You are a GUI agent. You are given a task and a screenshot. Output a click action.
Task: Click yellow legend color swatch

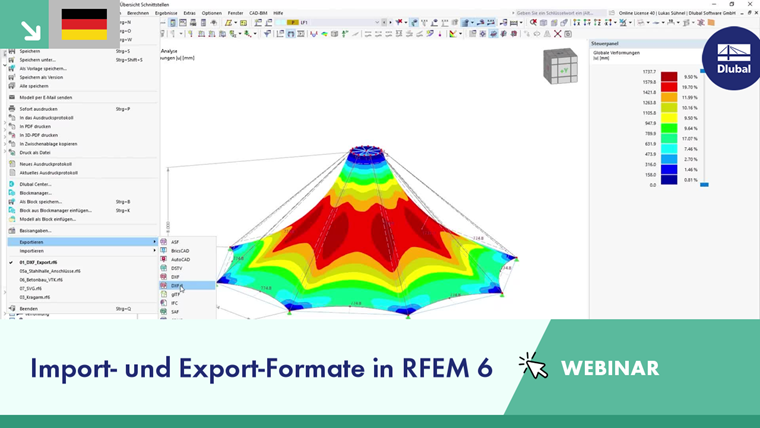coord(669,118)
